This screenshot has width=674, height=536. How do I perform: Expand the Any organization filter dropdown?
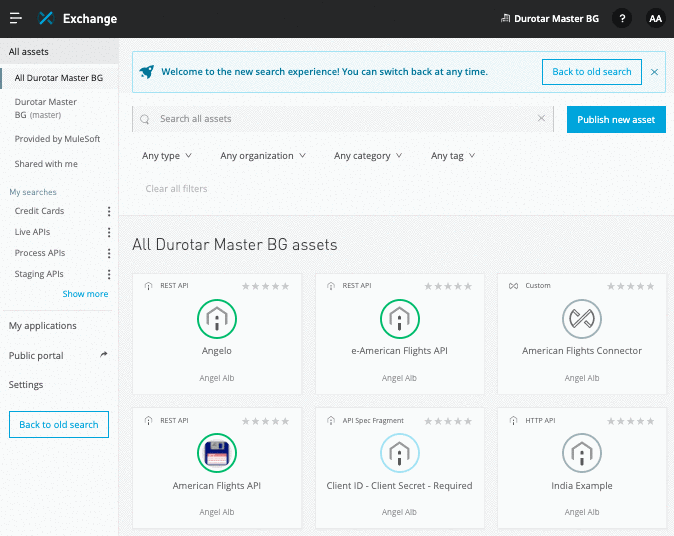click(263, 156)
